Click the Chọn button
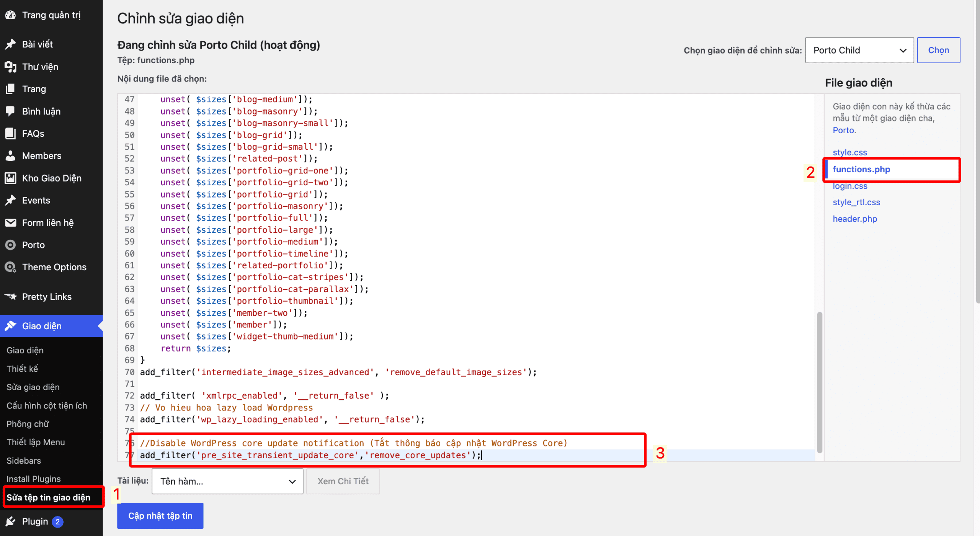Viewport: 980px width, 536px height. tap(938, 50)
